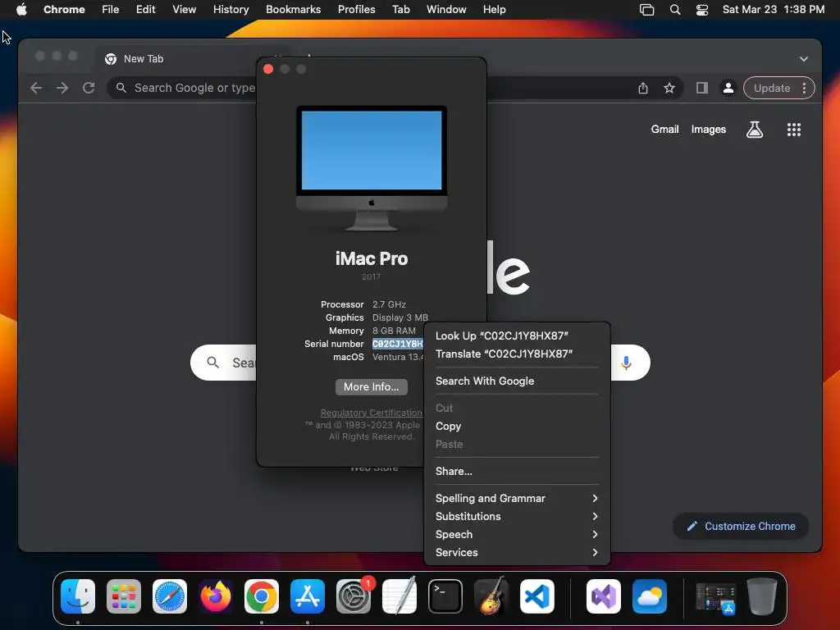Viewport: 840px width, 630px height.
Task: Switch to the New Tab tab
Action: tap(143, 59)
